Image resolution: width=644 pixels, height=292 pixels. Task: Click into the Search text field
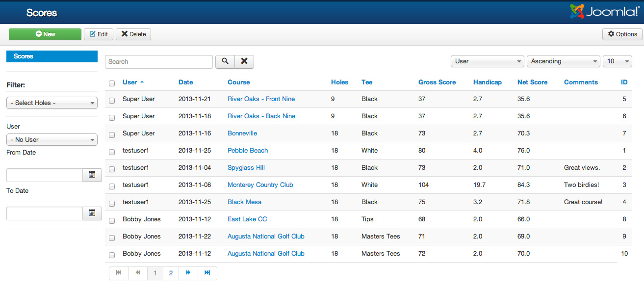[159, 61]
